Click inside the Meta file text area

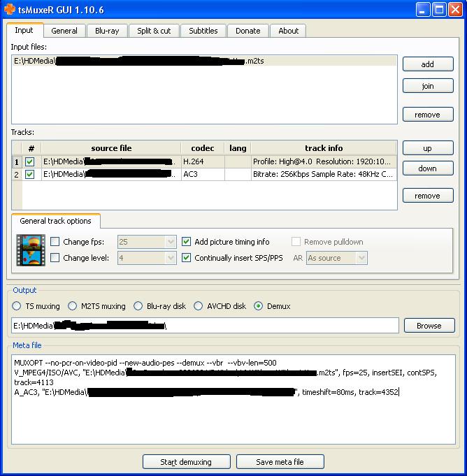tap(233, 399)
